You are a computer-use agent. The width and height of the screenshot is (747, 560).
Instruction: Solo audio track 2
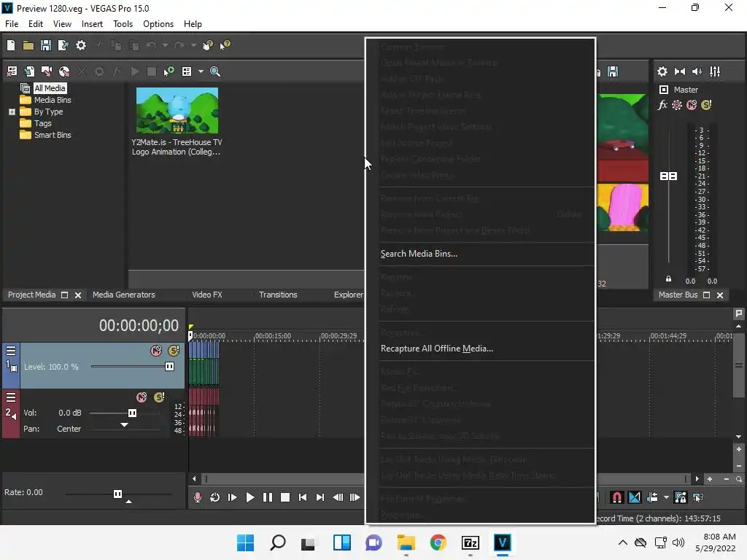[x=159, y=397]
